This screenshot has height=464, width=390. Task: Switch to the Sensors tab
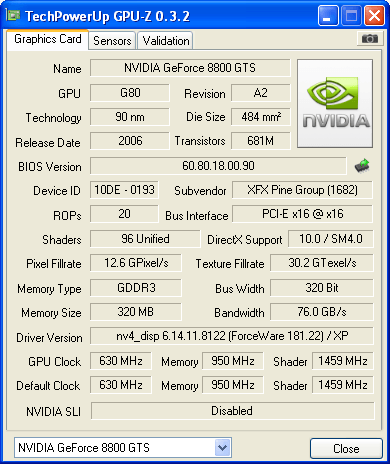point(112,41)
